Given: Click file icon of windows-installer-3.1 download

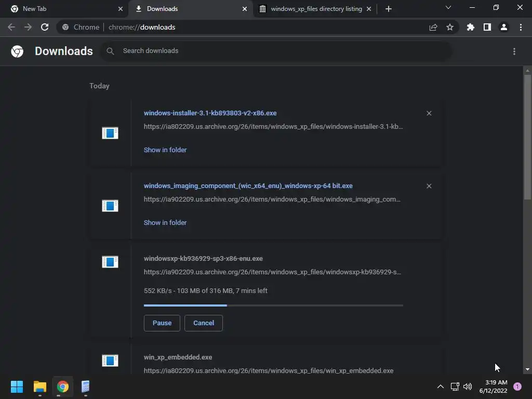Looking at the screenshot, I should tap(110, 132).
